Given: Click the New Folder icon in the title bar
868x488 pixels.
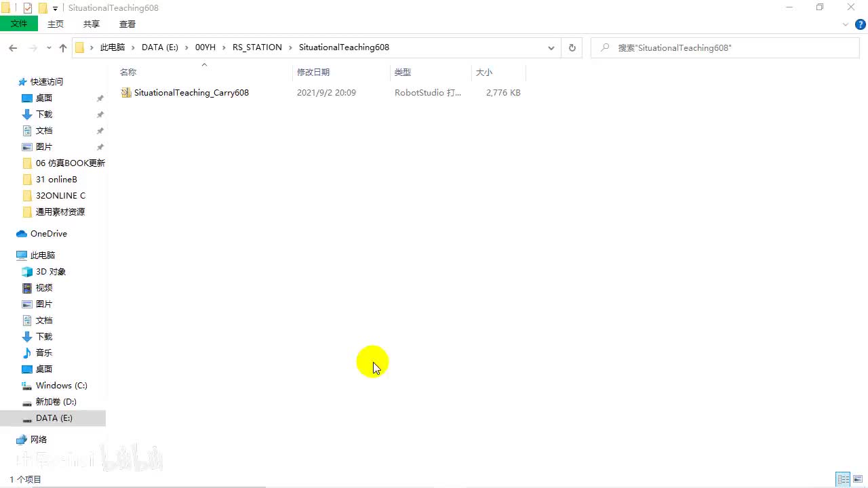Looking at the screenshot, I should [43, 8].
